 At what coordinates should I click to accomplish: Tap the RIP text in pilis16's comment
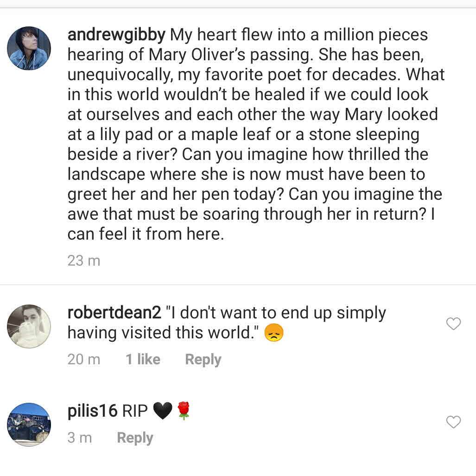pyautogui.click(x=134, y=411)
